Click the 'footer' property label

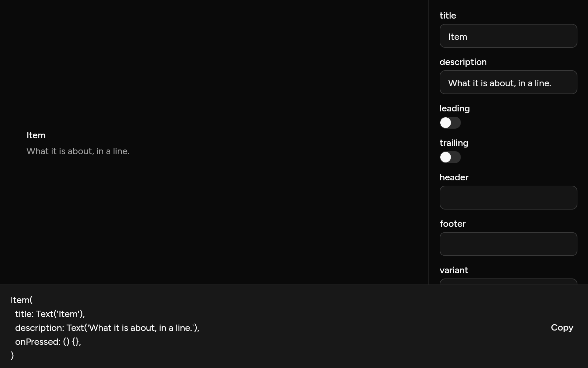click(x=453, y=224)
